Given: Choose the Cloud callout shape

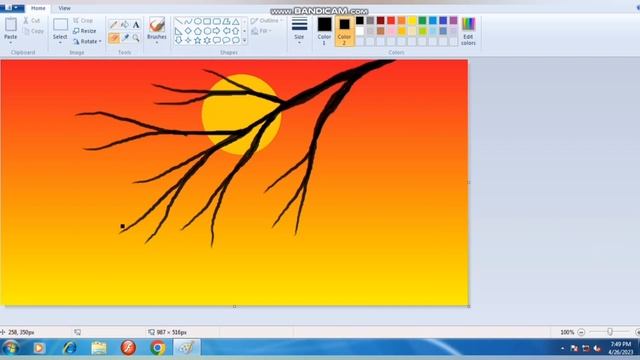Looking at the screenshot, I should 236,40.
